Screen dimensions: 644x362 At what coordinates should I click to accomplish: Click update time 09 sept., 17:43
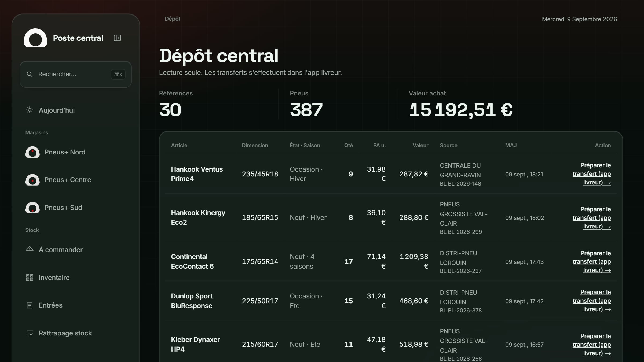point(524,262)
